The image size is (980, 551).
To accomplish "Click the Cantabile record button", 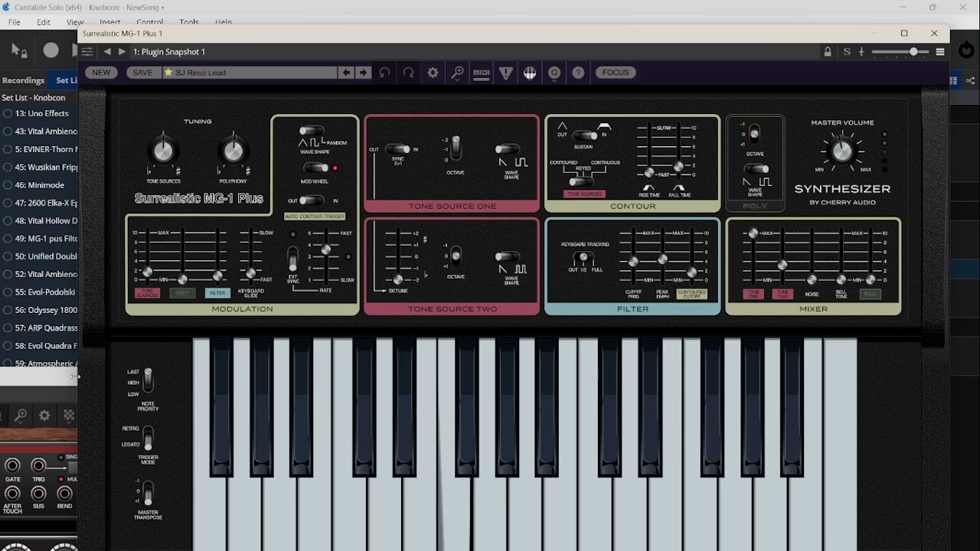I will pos(51,51).
